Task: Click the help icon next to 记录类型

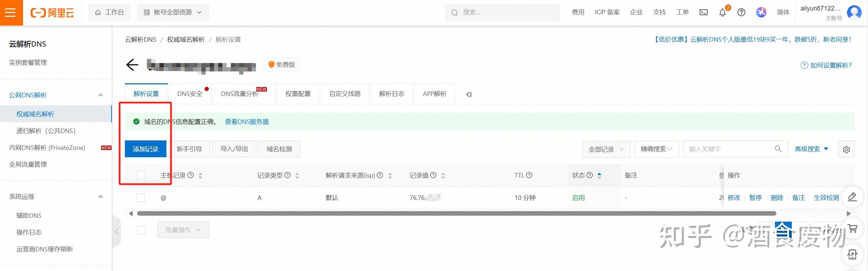Action: coord(287,175)
